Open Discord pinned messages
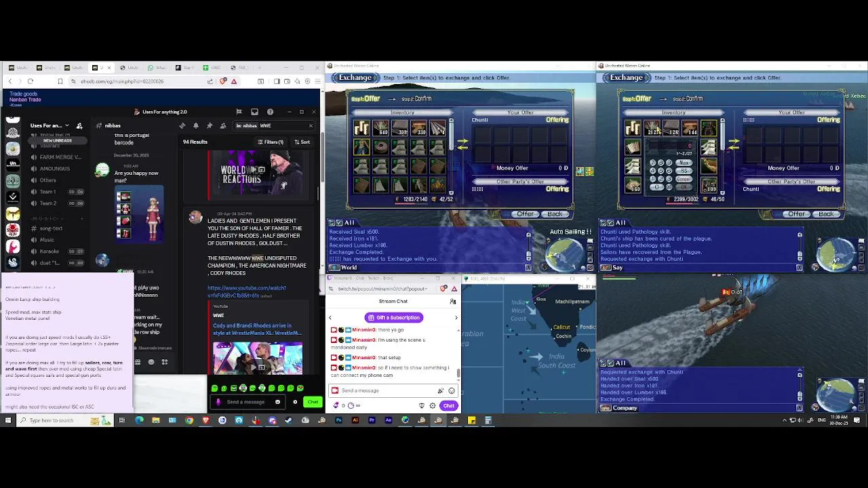The width and height of the screenshot is (868, 488). click(x=209, y=125)
